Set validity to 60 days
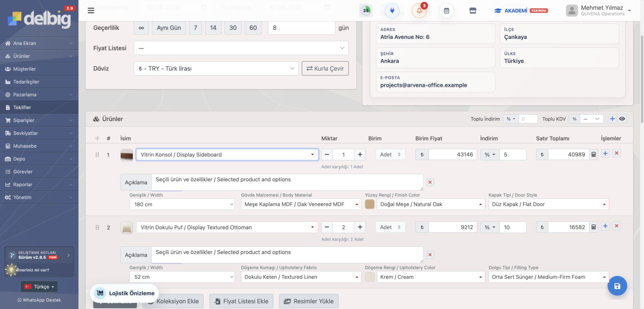 [x=253, y=28]
